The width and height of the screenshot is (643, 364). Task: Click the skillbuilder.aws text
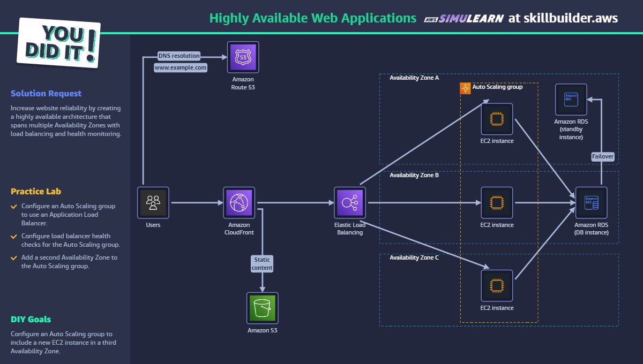(570, 18)
